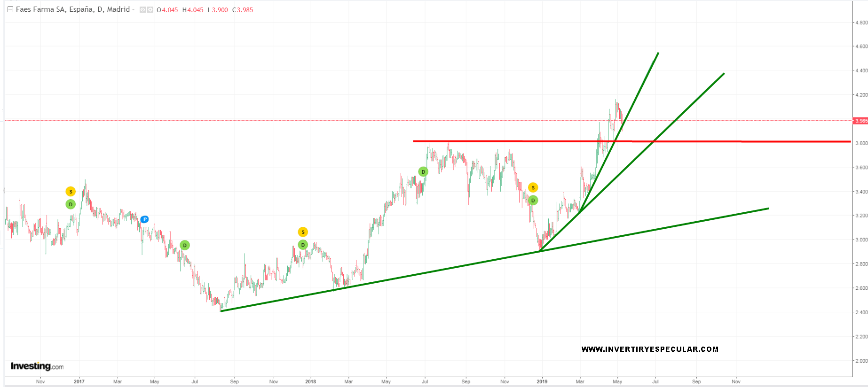Click yellow S marker before 2019
868x387 pixels.
[x=533, y=188]
